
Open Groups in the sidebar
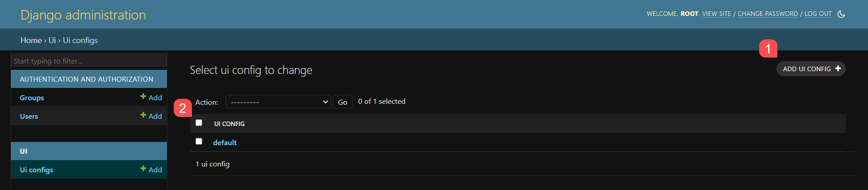(x=32, y=98)
